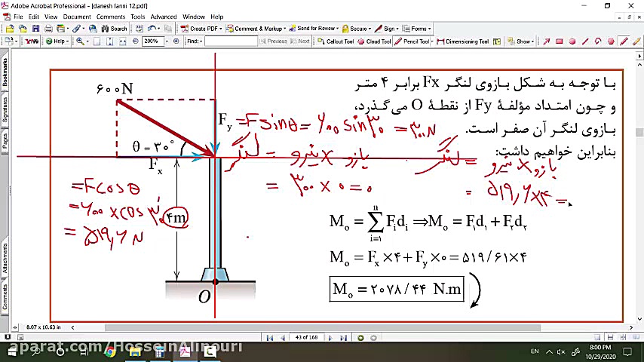The height and width of the screenshot is (362, 644).
Task: Click the File Explorer taskbar icon
Action: (x=135, y=352)
